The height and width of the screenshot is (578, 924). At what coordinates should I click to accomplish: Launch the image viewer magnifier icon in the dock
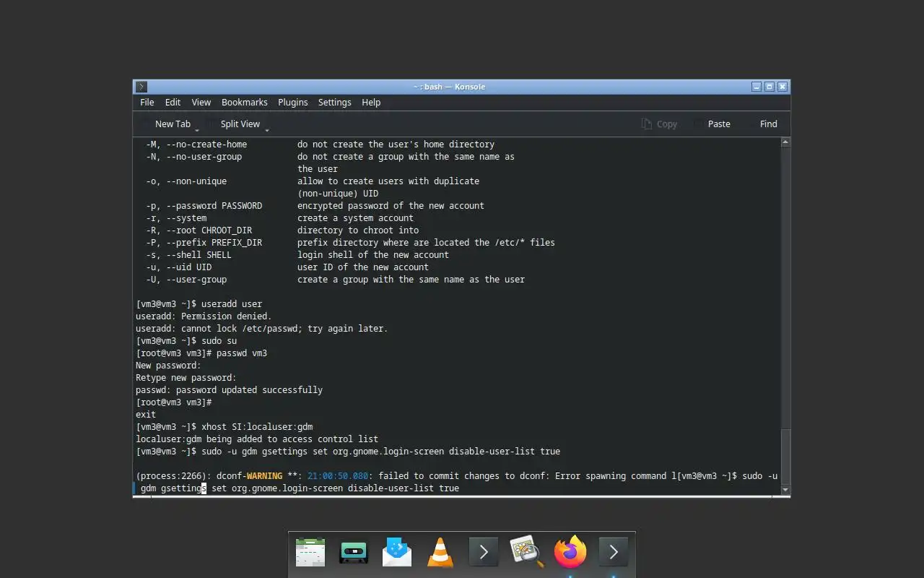tap(527, 553)
